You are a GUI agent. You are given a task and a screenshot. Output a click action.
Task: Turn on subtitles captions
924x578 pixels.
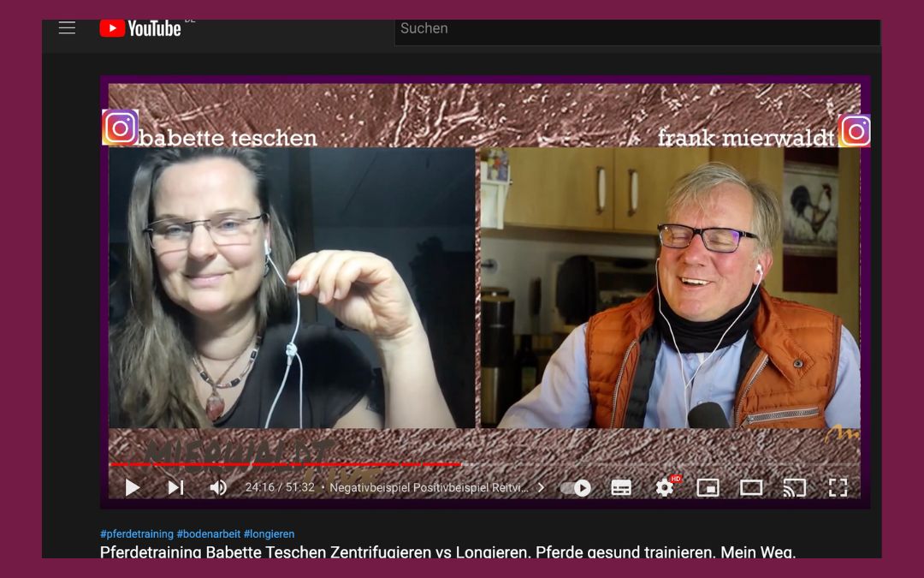621,488
